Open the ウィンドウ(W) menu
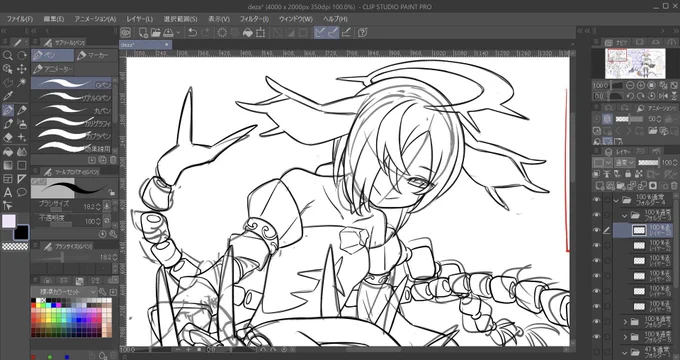 295,19
